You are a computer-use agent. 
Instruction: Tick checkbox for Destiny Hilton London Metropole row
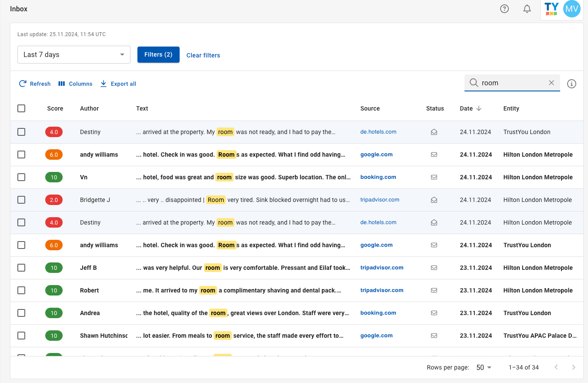click(x=21, y=222)
